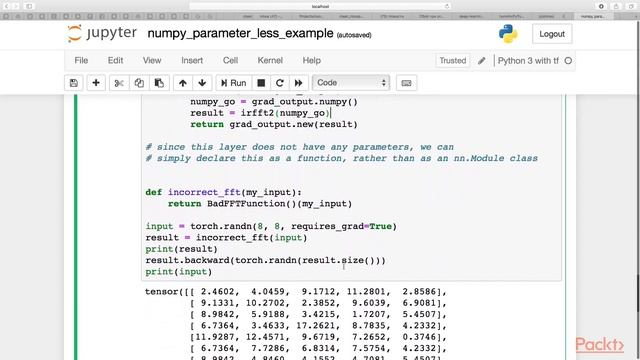Click the Trusted notebook button
Screen dimensions: 640x360
[x=453, y=60]
